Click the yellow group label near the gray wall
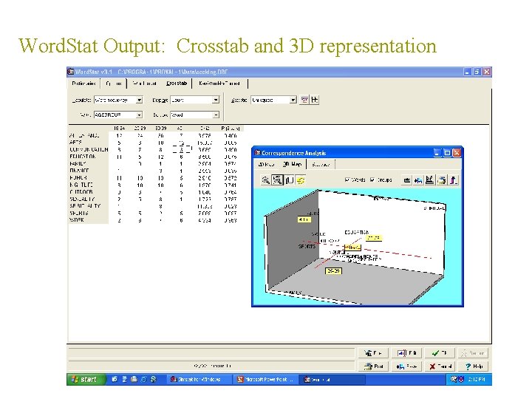The height and width of the screenshot is (399, 532). (x=304, y=219)
